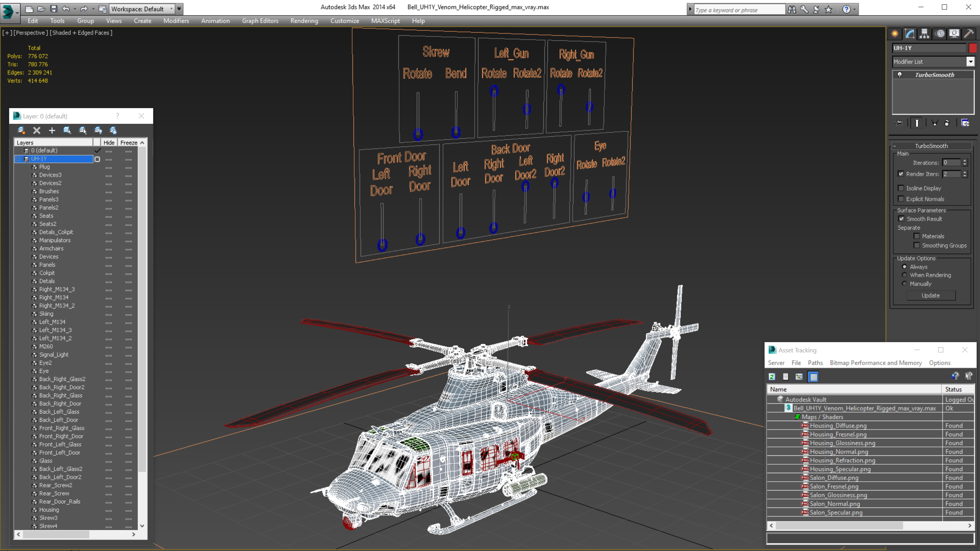Collapse the TurboSmooth rollout
The width and height of the screenshot is (980, 551).
point(894,146)
